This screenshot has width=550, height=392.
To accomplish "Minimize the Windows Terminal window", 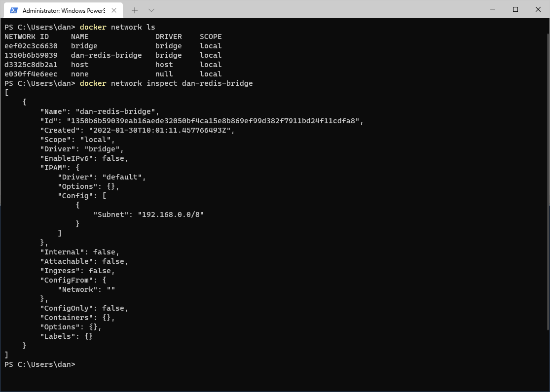I will click(x=493, y=9).
